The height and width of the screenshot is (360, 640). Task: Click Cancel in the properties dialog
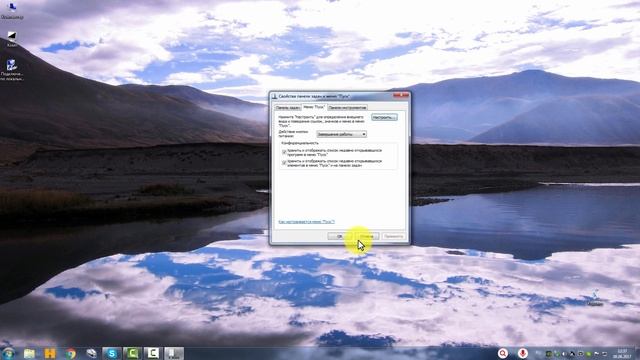click(x=367, y=236)
